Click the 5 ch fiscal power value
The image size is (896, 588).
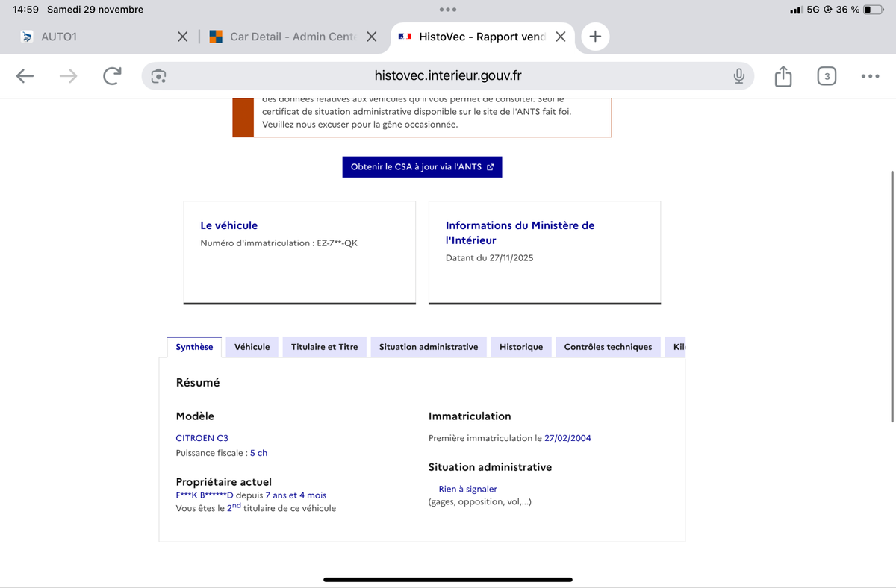(258, 453)
